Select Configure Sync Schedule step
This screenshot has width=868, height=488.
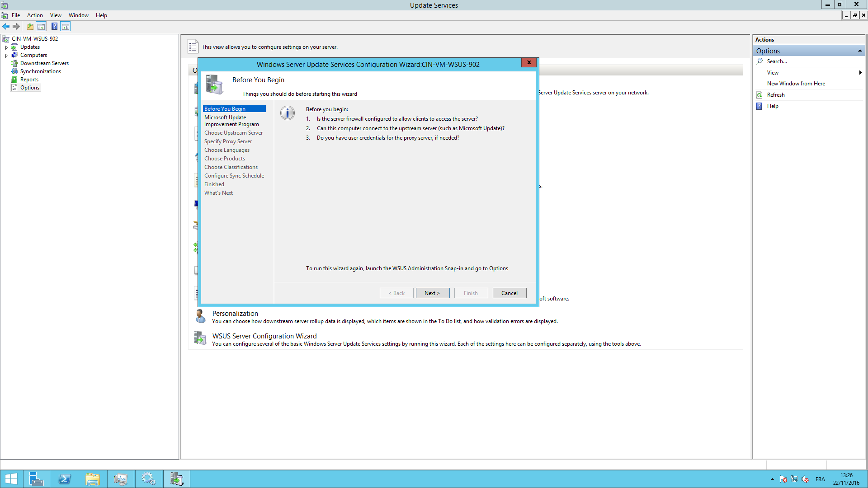coord(234,176)
